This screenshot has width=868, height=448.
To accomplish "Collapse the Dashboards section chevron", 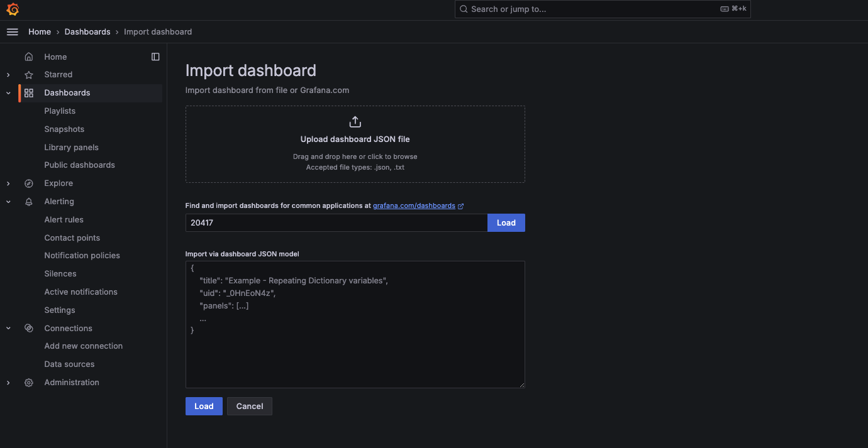I will (x=8, y=92).
